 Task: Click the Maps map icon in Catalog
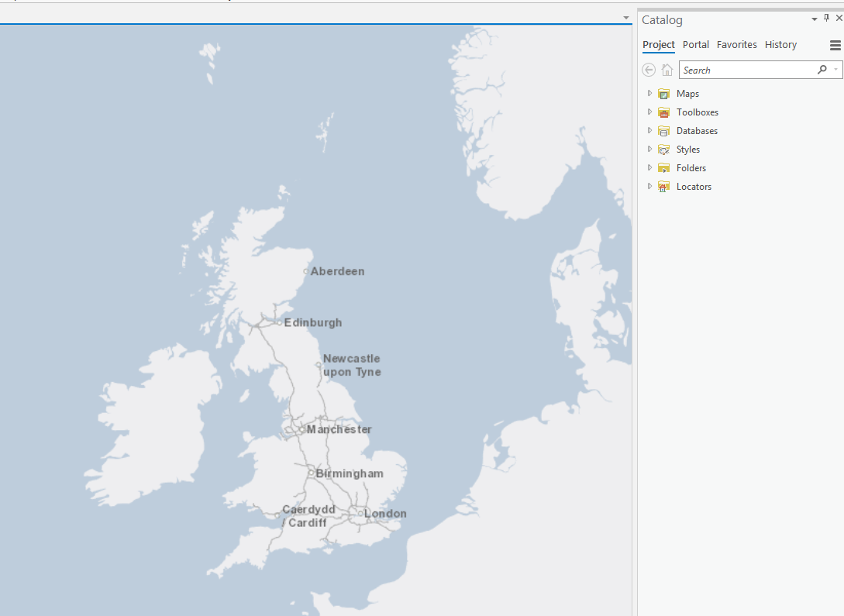coord(664,93)
